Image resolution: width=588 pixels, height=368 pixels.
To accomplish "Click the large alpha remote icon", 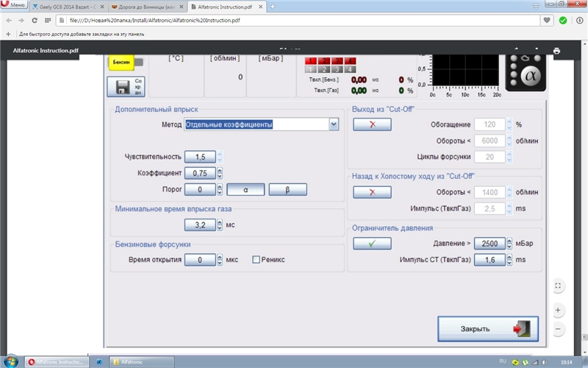I will tap(525, 74).
